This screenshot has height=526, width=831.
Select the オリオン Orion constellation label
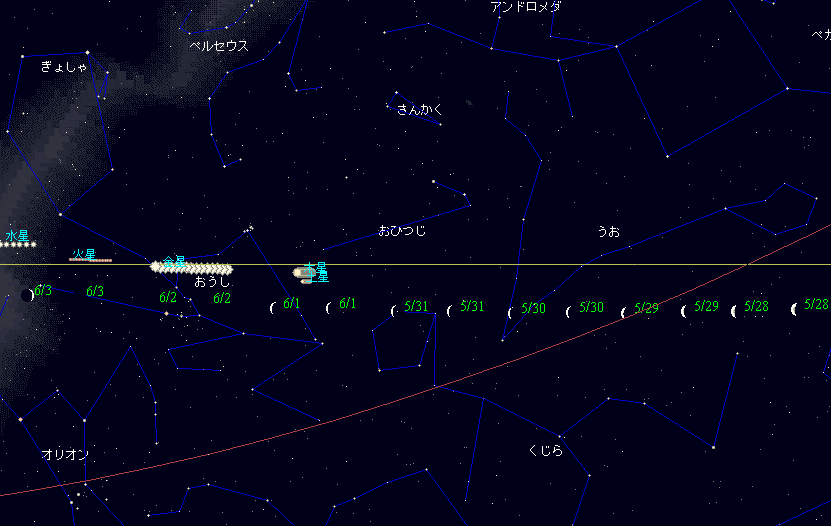[x=65, y=454]
